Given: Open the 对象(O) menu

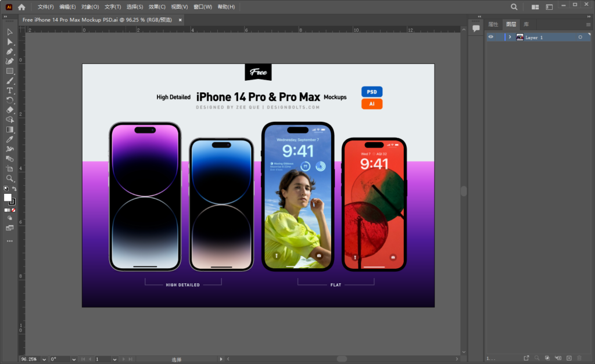Looking at the screenshot, I should (90, 7).
